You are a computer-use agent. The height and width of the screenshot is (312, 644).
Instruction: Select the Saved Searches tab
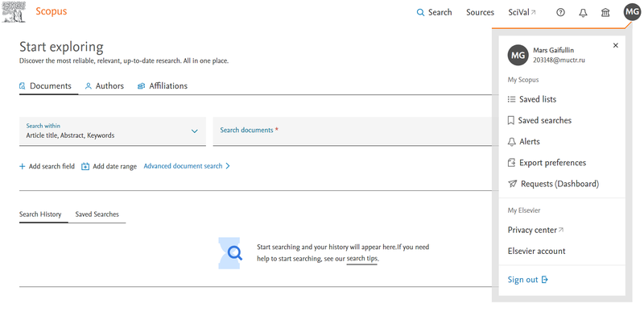coord(97,214)
